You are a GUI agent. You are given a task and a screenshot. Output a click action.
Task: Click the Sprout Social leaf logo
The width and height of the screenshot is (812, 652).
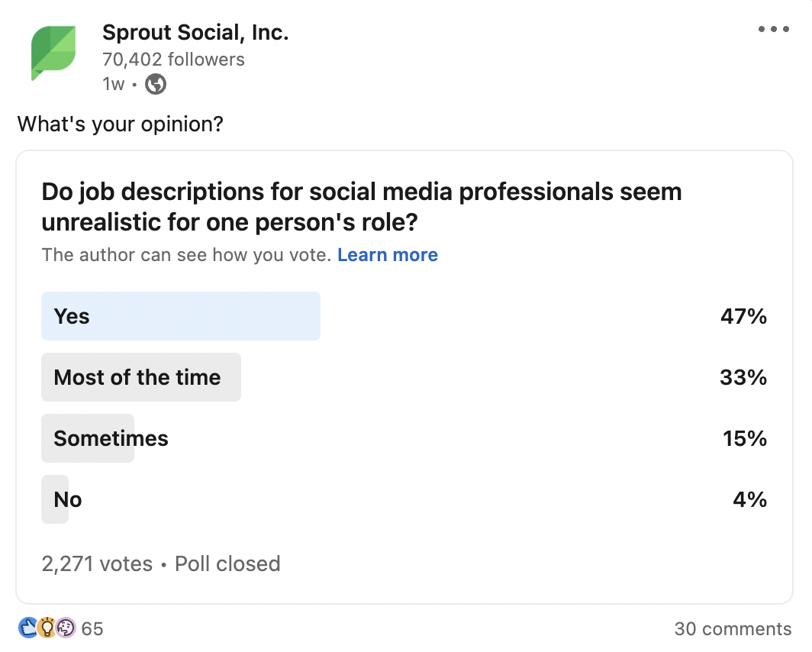pyautogui.click(x=53, y=53)
